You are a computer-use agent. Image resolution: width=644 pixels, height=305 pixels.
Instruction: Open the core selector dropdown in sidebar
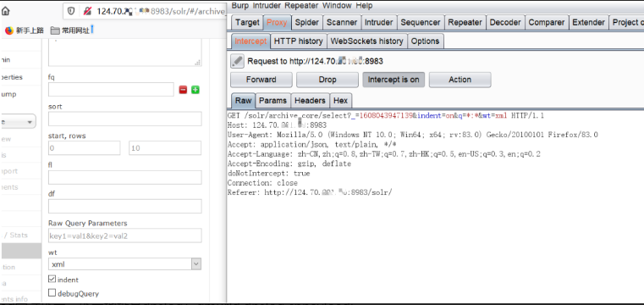tap(18, 122)
